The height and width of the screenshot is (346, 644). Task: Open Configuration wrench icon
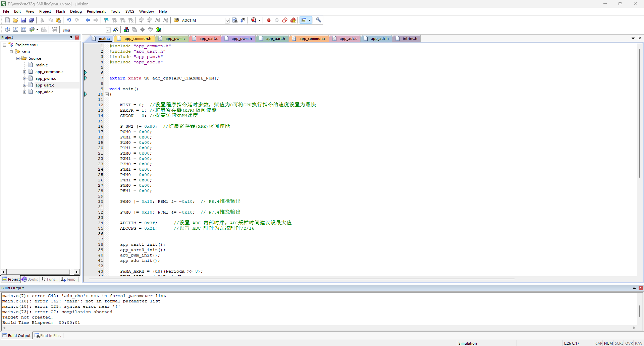click(319, 20)
